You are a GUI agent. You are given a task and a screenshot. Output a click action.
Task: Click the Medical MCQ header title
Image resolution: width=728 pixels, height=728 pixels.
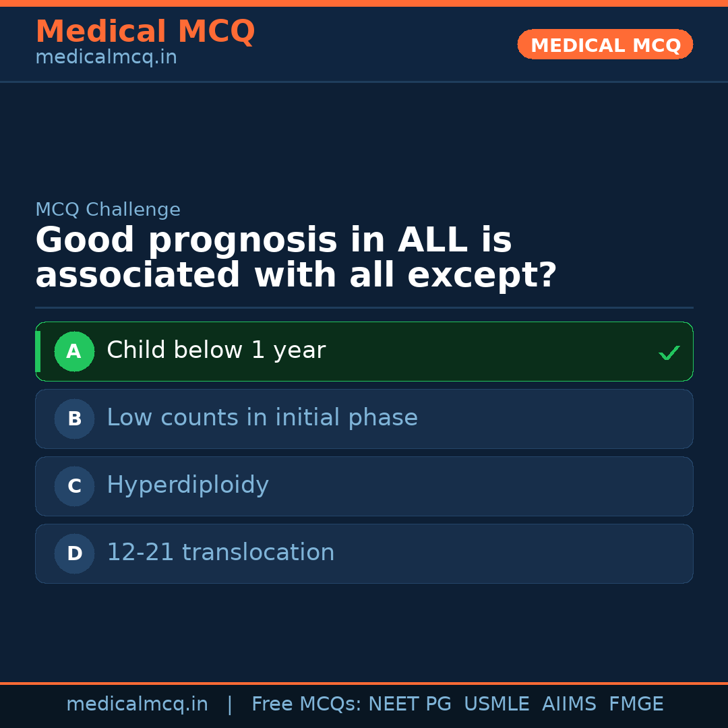[x=145, y=32]
